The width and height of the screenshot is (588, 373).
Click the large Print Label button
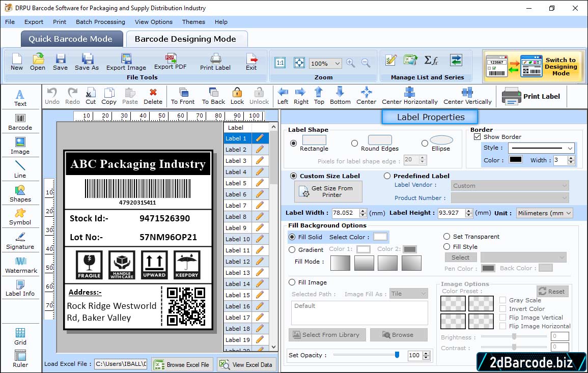[x=531, y=96]
